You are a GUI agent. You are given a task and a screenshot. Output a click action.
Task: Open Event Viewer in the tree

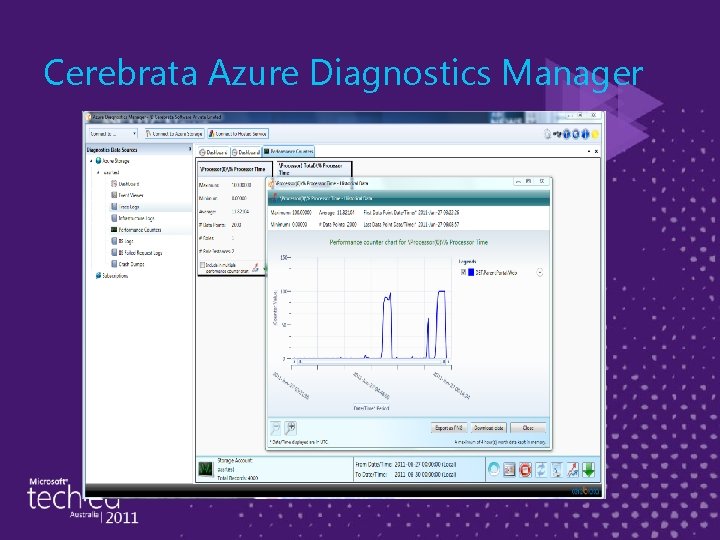coord(131,195)
